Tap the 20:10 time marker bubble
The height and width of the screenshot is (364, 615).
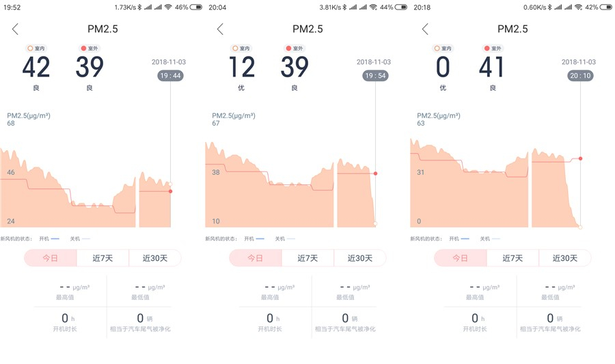580,76
